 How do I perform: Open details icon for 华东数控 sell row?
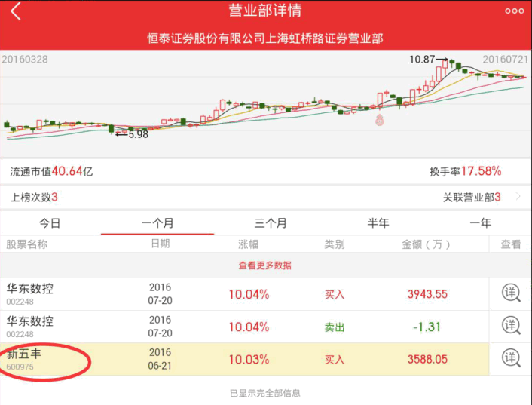[511, 326]
